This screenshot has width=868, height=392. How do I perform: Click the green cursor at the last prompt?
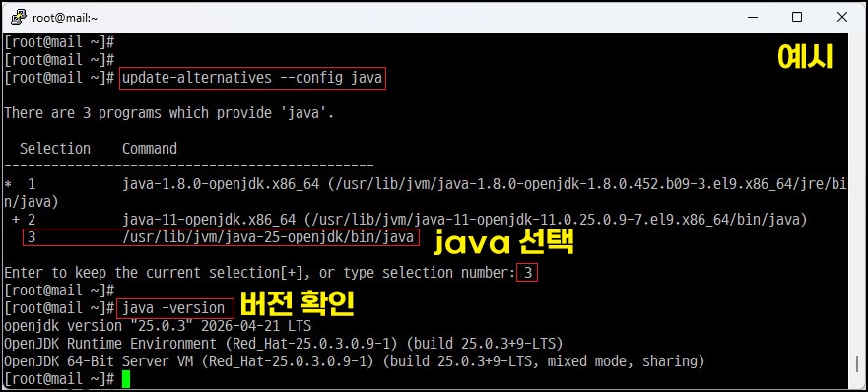pos(126,379)
